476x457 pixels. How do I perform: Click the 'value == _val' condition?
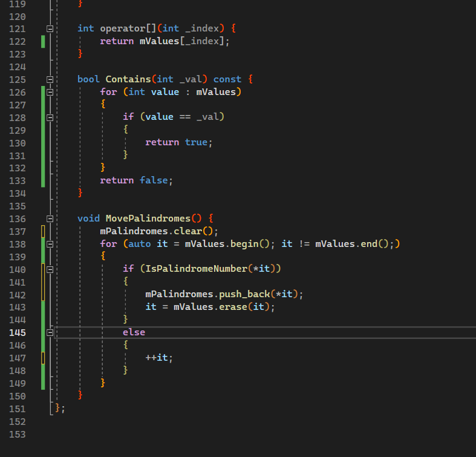(x=182, y=117)
